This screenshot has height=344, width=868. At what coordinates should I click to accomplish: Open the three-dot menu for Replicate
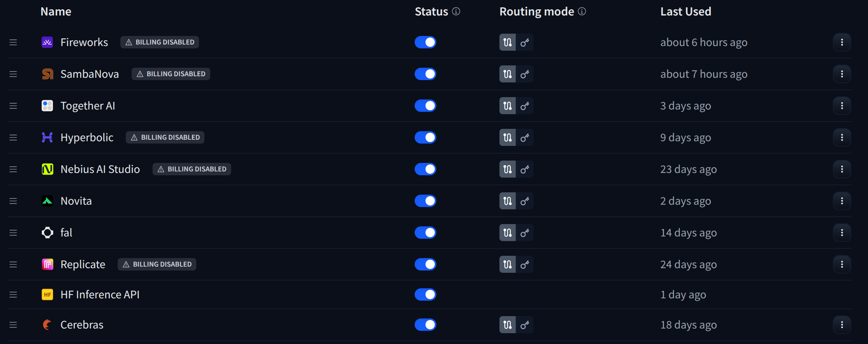pyautogui.click(x=842, y=264)
